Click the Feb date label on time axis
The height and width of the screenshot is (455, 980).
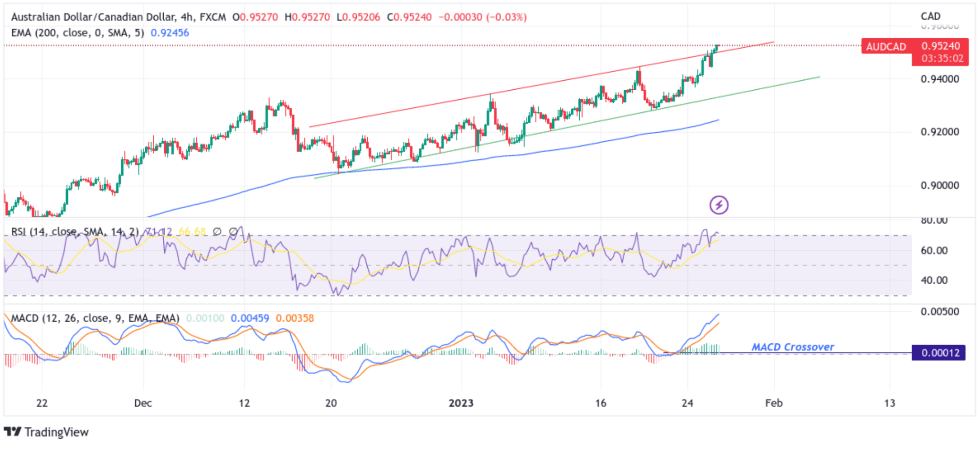tap(774, 403)
